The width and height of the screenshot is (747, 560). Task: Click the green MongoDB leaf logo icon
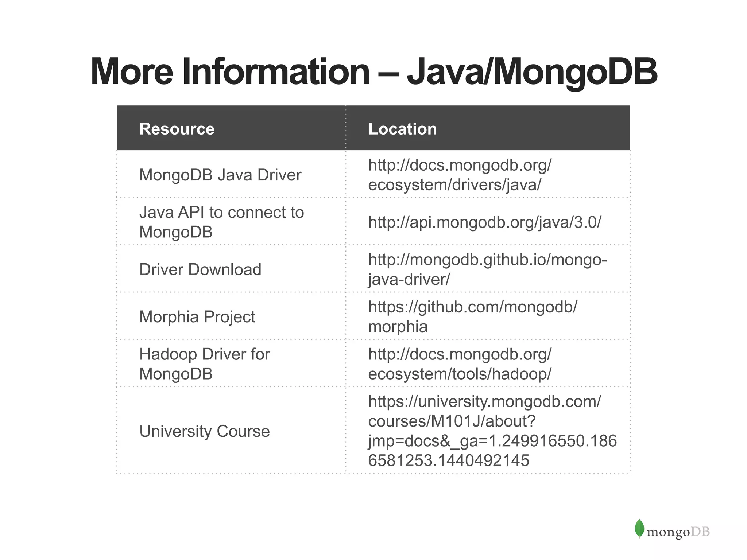tap(639, 529)
